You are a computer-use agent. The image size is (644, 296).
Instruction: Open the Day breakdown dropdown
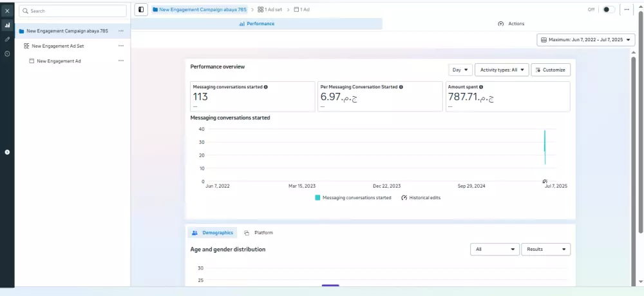coord(460,70)
